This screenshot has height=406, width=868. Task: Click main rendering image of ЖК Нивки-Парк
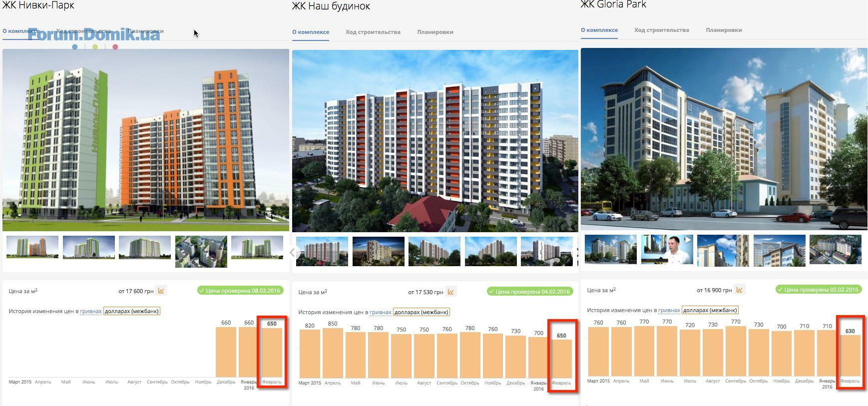[146, 140]
